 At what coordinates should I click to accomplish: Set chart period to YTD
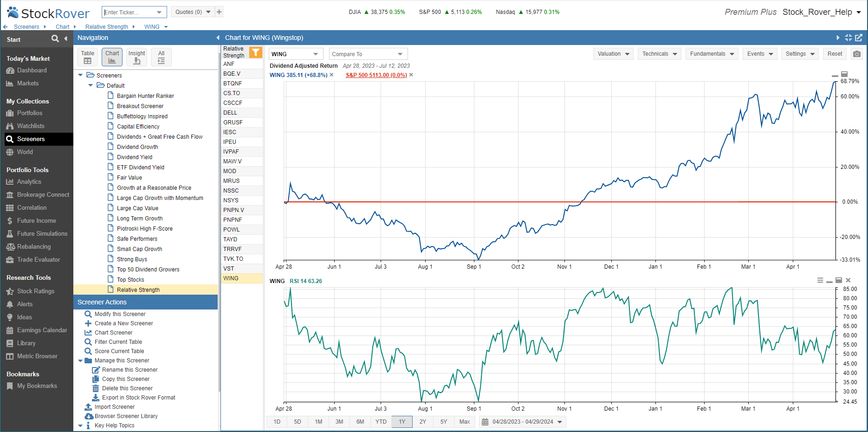[x=381, y=422]
